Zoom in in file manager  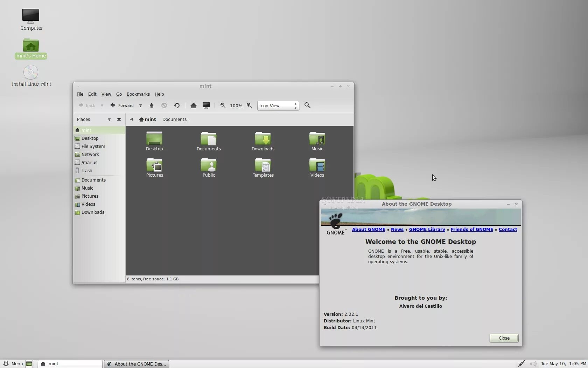pos(249,105)
